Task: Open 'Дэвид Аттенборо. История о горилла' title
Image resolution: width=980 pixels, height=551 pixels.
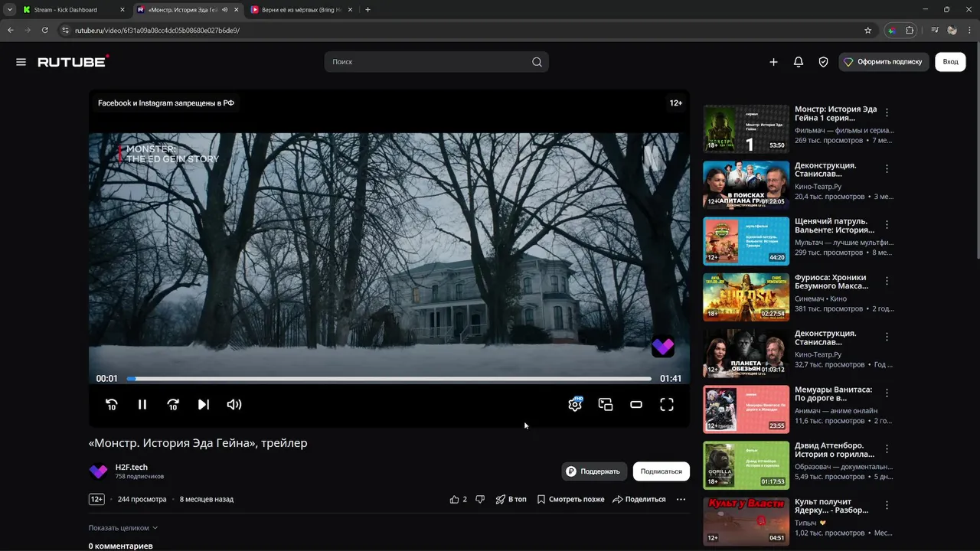Action: point(834,450)
